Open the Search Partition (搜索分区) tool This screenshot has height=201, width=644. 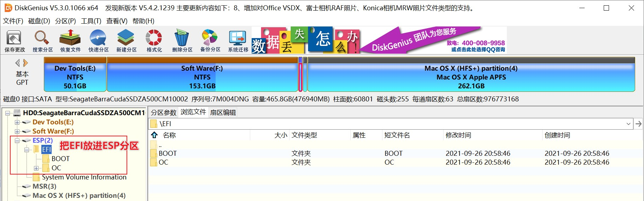coord(42,41)
